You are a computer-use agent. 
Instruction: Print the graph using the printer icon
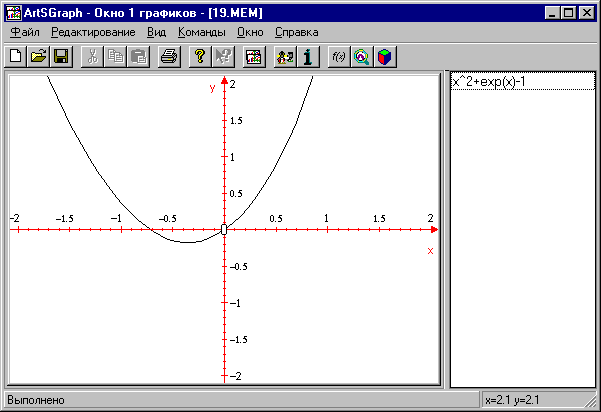(x=169, y=57)
